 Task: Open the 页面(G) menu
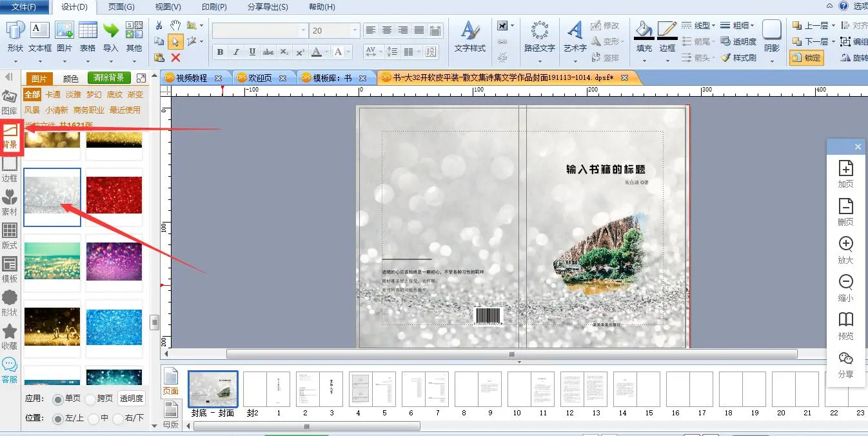(x=121, y=7)
